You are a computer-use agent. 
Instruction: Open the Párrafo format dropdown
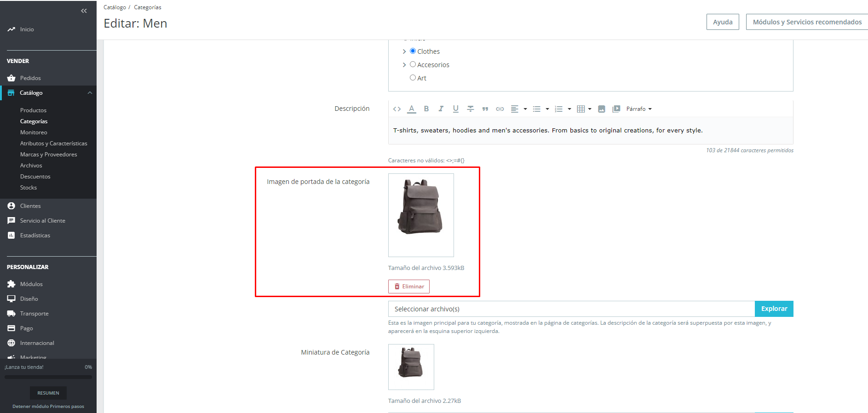[x=639, y=109]
